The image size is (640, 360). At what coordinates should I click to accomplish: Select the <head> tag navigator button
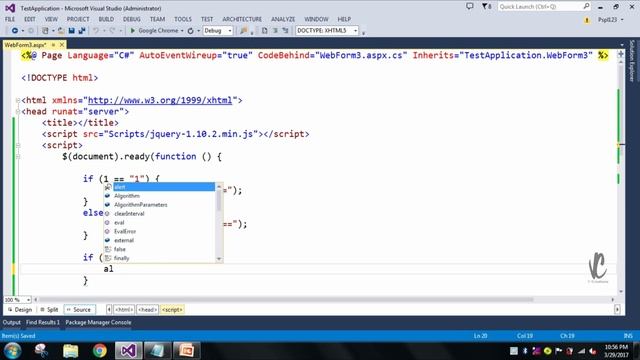pyautogui.click(x=147, y=310)
